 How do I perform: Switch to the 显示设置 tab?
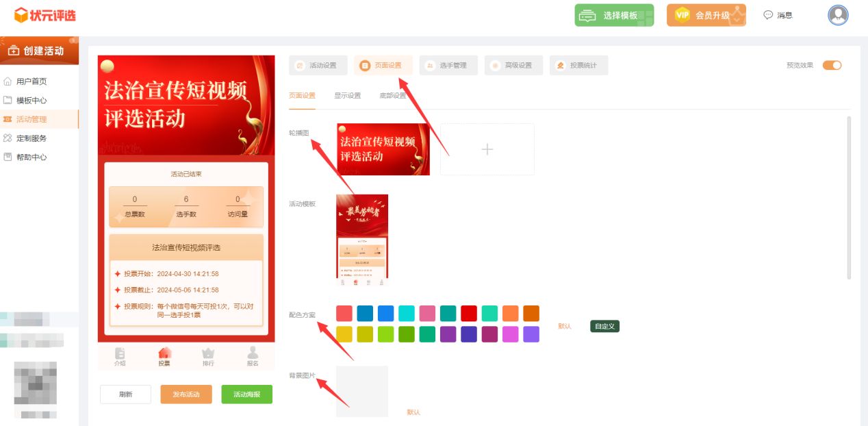pyautogui.click(x=350, y=96)
